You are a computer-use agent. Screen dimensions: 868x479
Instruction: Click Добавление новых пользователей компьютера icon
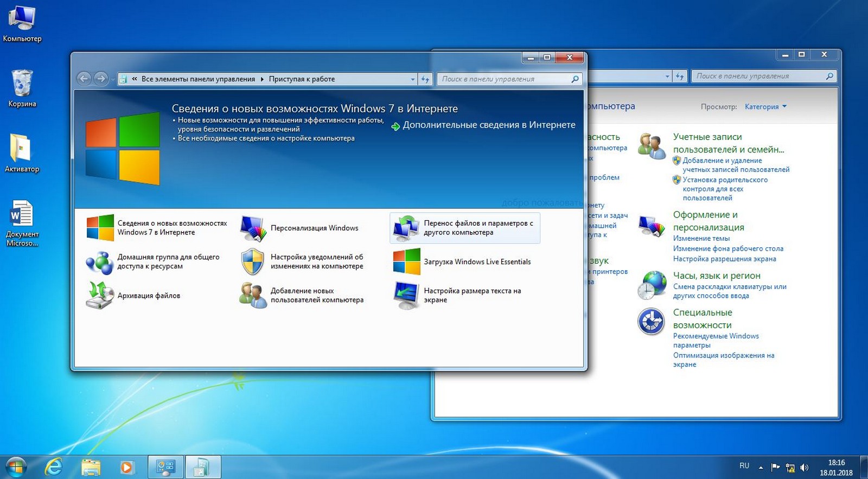pos(253,296)
